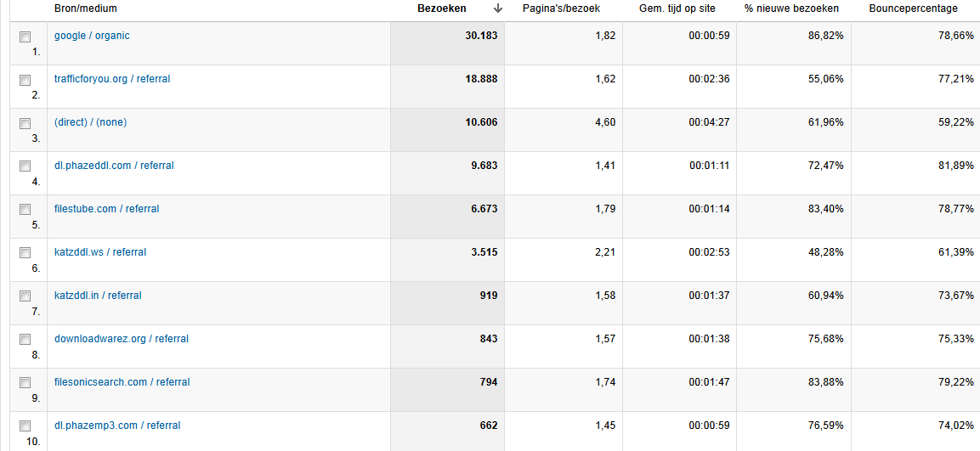980x451 pixels.
Task: Select the trafficforyou.org row checkbox
Action: (x=25, y=80)
